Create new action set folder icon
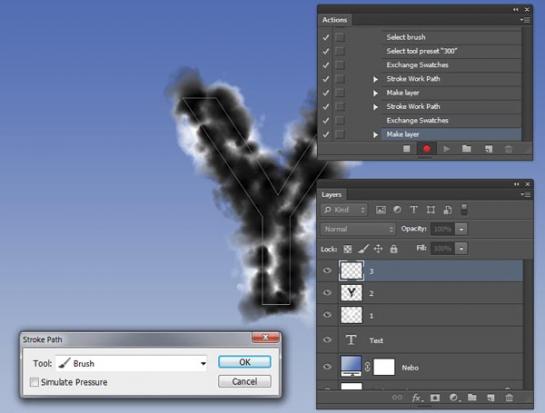The image size is (545, 413). click(466, 149)
